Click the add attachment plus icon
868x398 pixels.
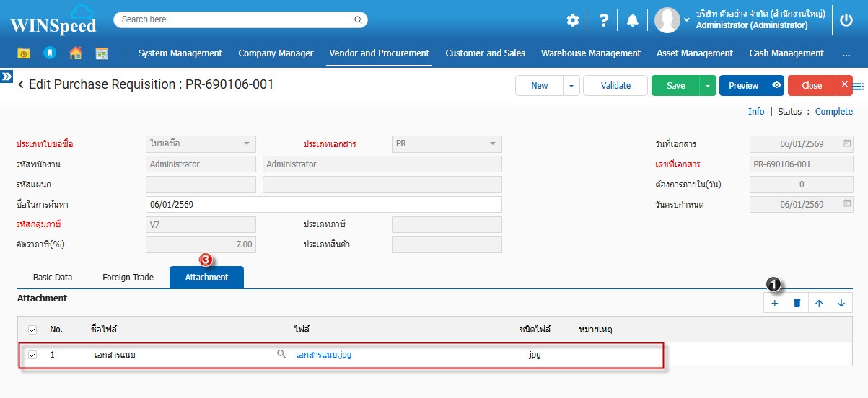[775, 304]
